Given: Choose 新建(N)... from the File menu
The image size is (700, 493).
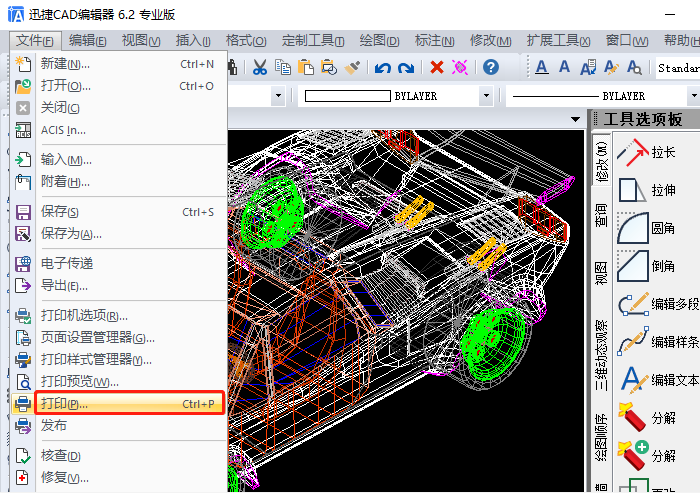Looking at the screenshot, I should point(119,64).
